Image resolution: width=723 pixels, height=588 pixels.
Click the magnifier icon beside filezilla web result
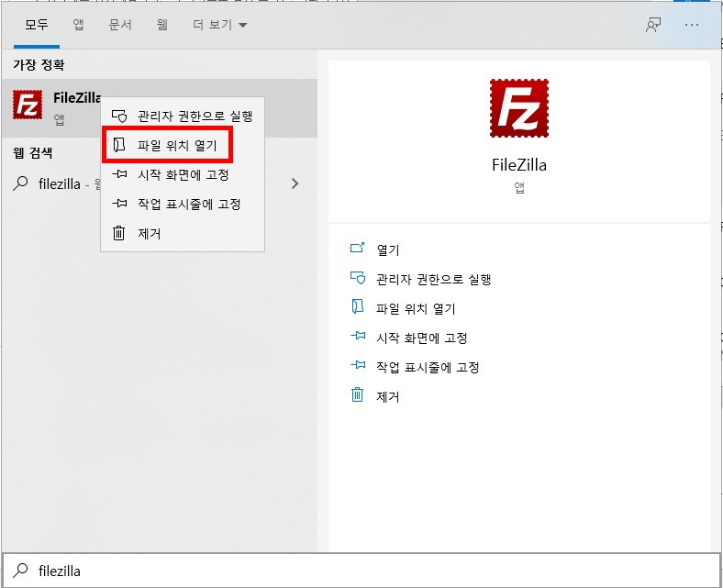coord(20,183)
